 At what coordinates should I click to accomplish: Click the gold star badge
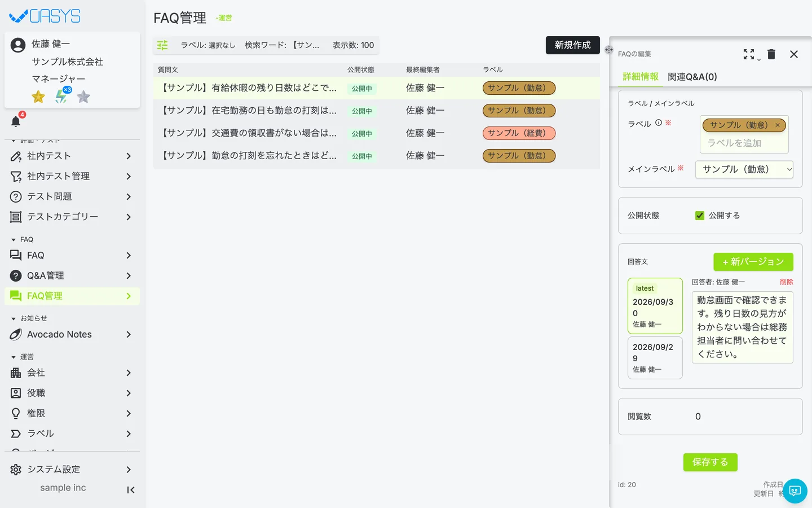[x=38, y=97]
